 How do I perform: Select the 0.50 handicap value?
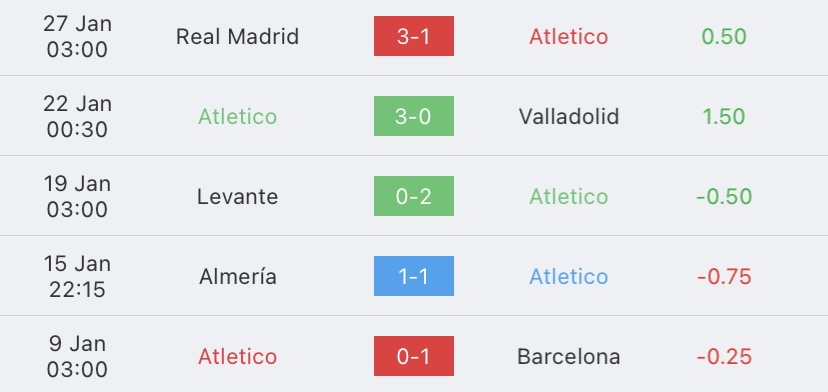click(x=724, y=36)
